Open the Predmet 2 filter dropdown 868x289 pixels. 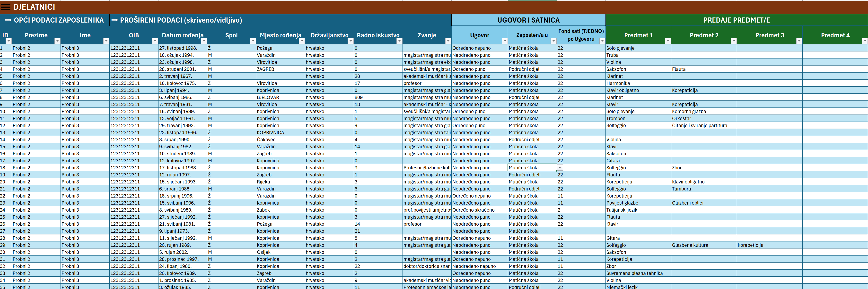point(734,41)
